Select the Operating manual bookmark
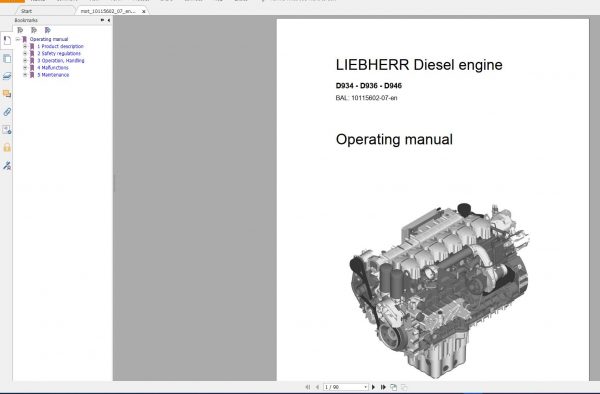The width and height of the screenshot is (600, 394). tap(49, 39)
